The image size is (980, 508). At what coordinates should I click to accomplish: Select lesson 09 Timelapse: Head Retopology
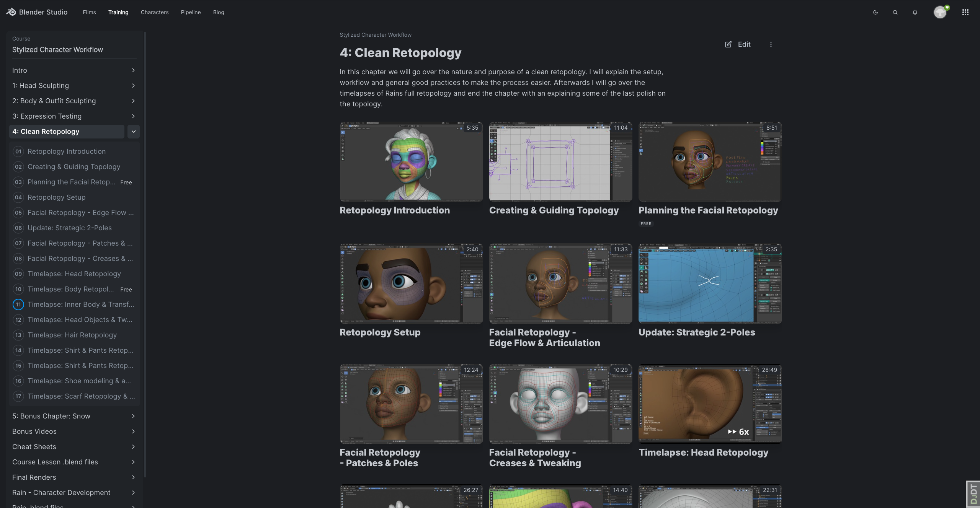[x=74, y=274]
